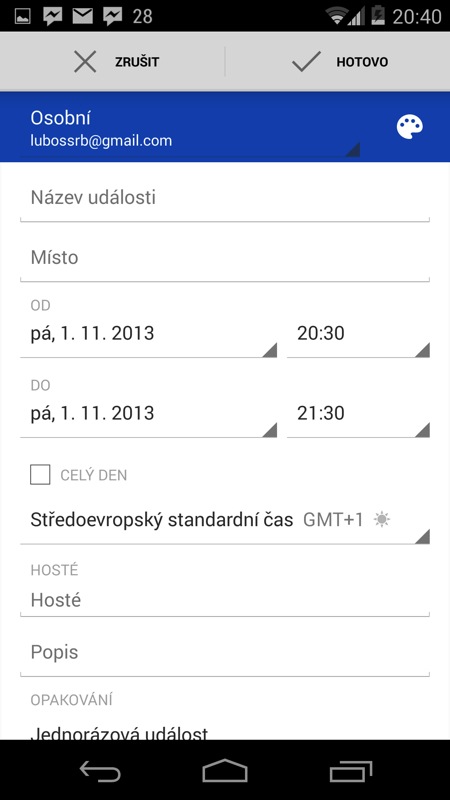Focus the Název události field

(x=225, y=198)
